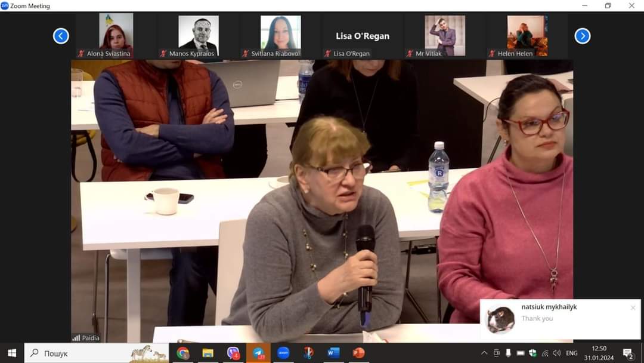
Task: Open Microsoft Word from the taskbar
Action: [x=333, y=353]
